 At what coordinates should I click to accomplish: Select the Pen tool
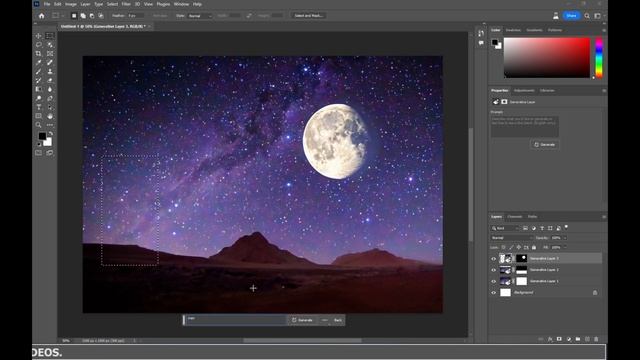click(50, 98)
